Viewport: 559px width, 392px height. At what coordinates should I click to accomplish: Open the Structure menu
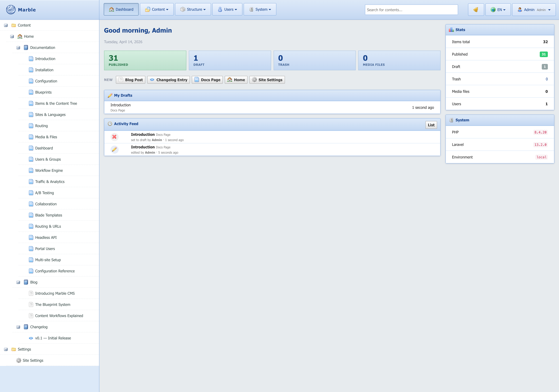[x=193, y=9]
